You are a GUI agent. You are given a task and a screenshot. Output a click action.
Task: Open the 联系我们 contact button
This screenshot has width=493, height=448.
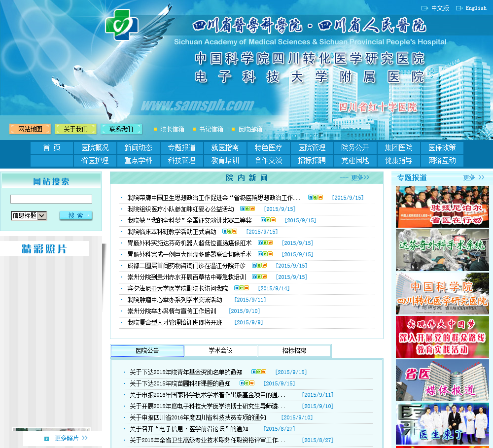[x=121, y=129]
